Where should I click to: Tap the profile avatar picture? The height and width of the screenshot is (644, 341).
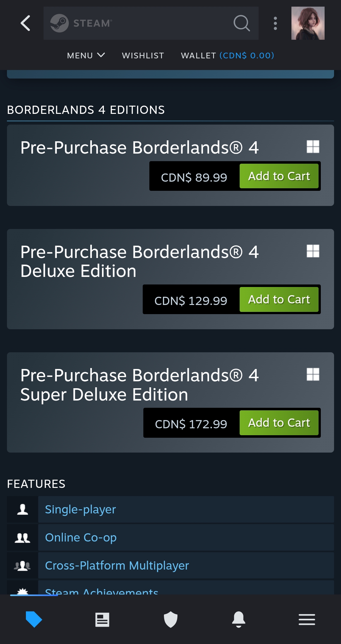[x=308, y=23]
